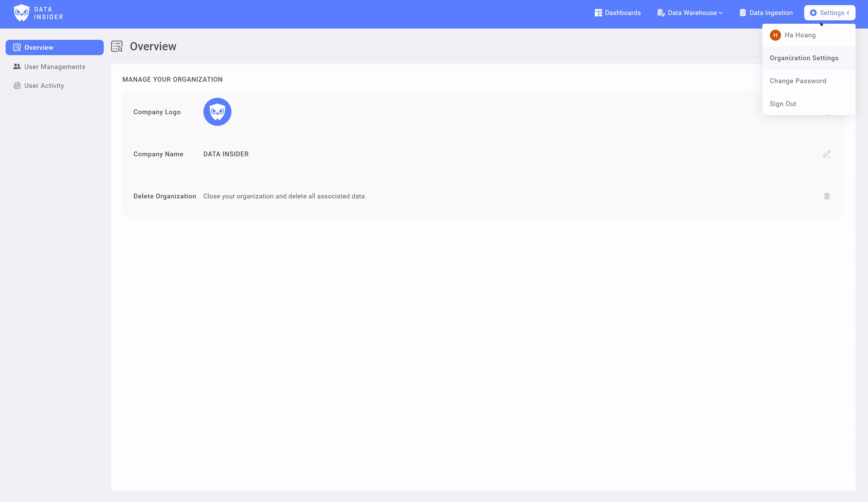Edit company name with pencil icon
This screenshot has width=868, height=502.
pyautogui.click(x=826, y=154)
